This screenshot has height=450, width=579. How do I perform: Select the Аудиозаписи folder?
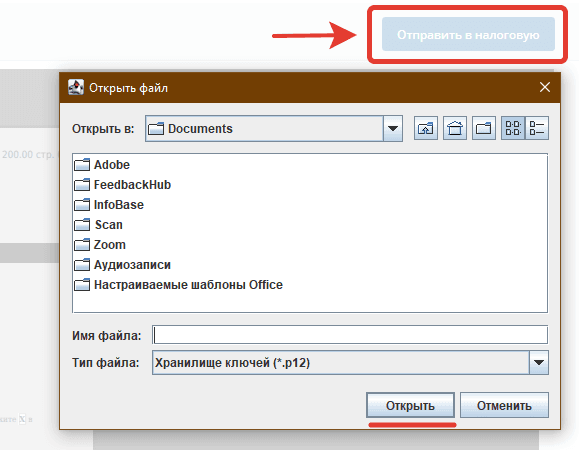point(123,265)
